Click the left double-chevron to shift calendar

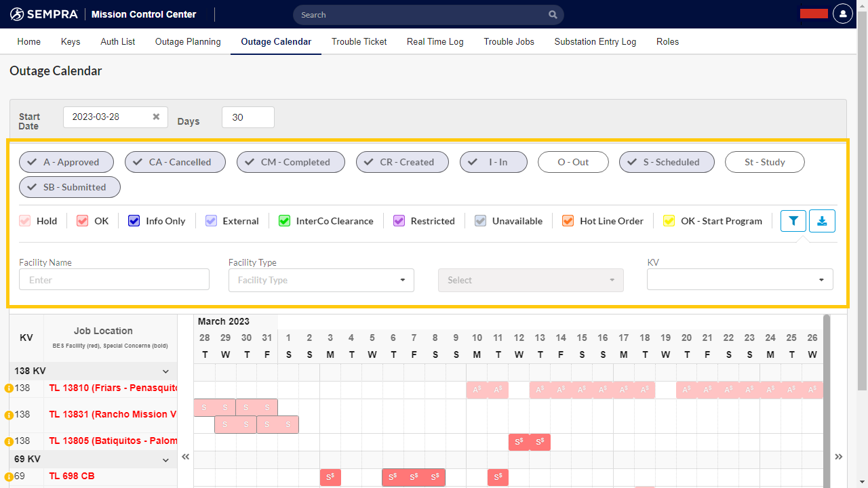(186, 456)
